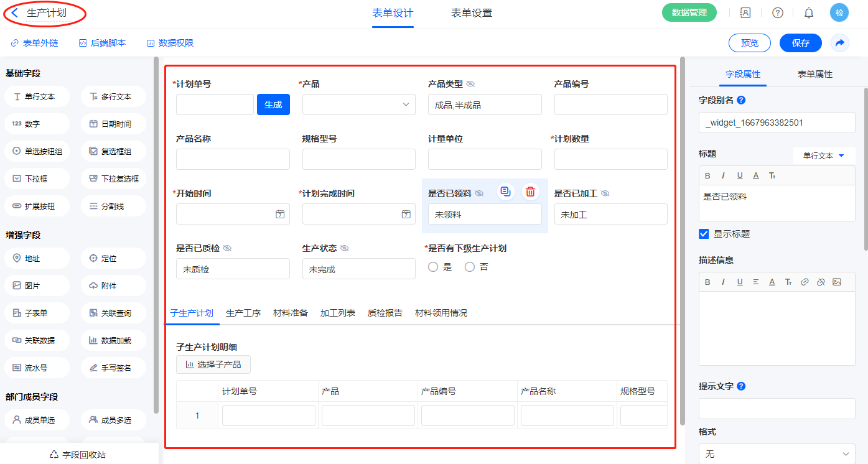Uncheck the 显示标题 checkbox

click(x=704, y=234)
